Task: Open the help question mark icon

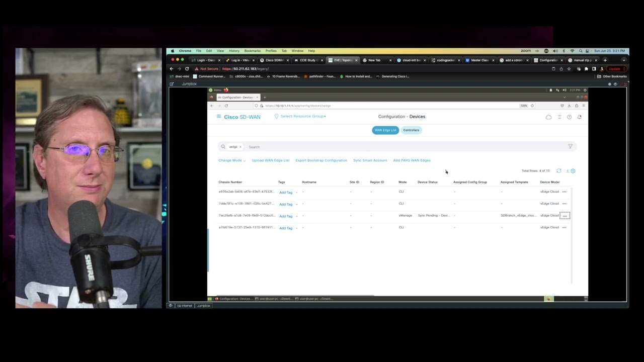Action: (569, 117)
